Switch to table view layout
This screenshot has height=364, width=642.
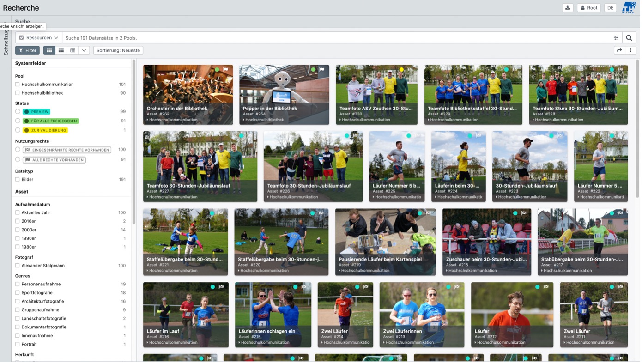pyautogui.click(x=73, y=50)
